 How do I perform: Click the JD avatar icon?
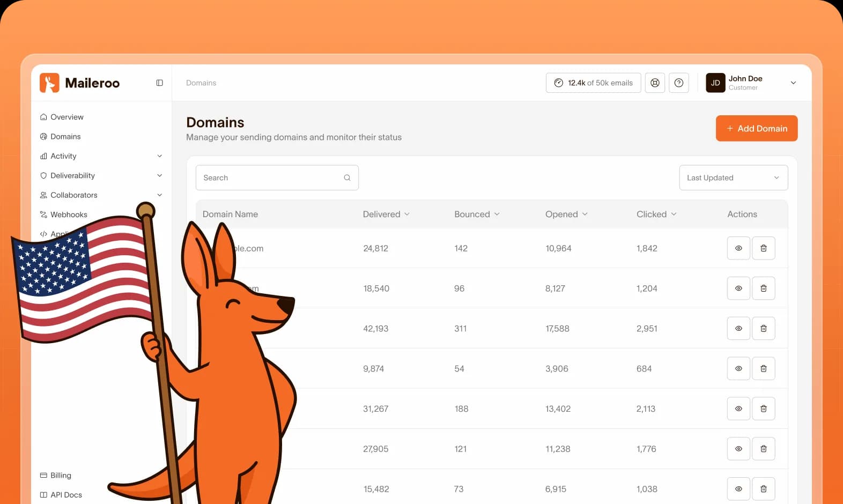[x=715, y=83]
